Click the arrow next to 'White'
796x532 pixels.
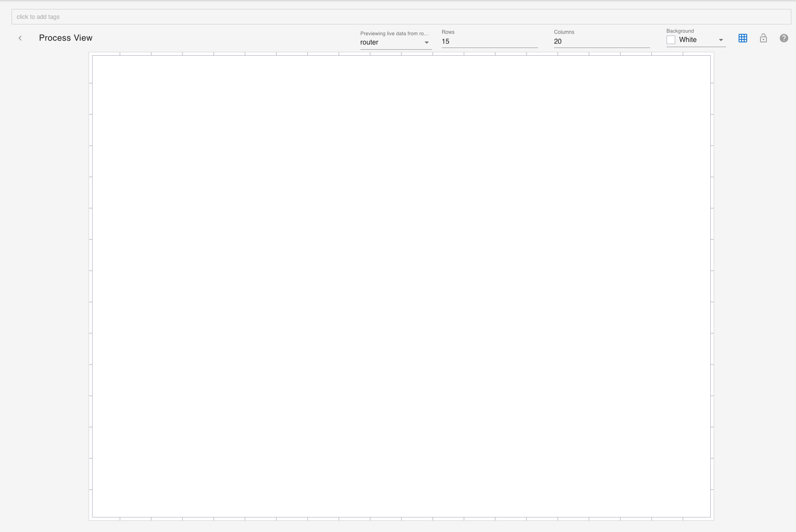[721, 40]
